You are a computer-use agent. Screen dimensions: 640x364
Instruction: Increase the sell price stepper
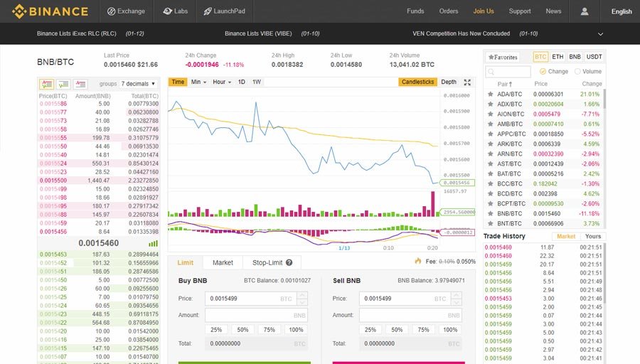point(457,295)
